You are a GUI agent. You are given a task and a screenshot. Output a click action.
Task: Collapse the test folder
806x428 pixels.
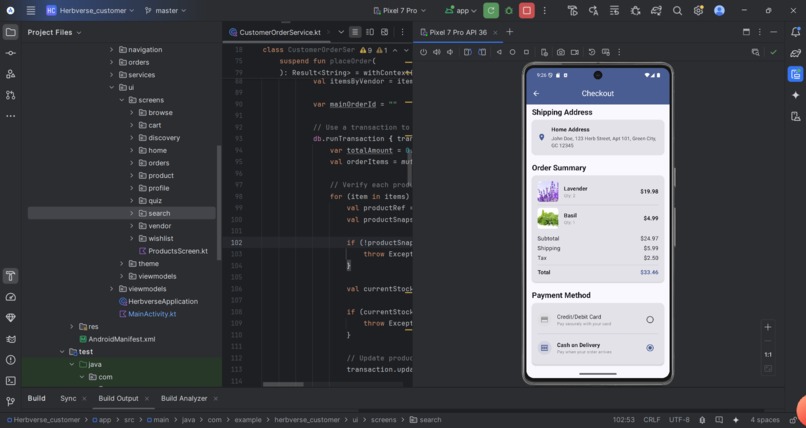(x=62, y=352)
